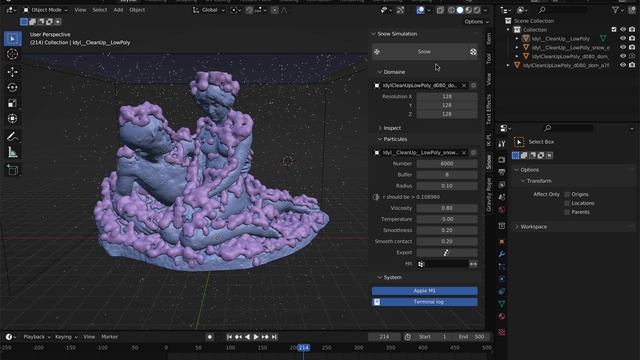Screen dimensions: 640x360
Task: Open the Render properties tab
Action: tap(502, 160)
